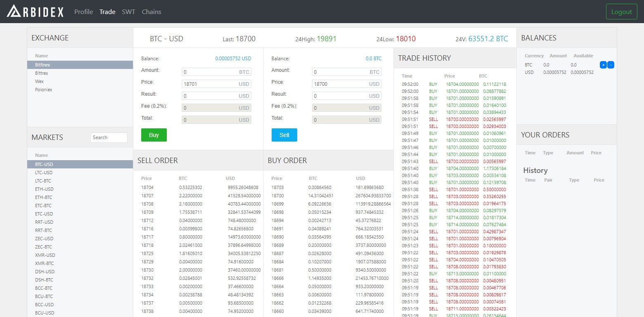Open the Chains menu item
The image size is (644, 317).
pyautogui.click(x=152, y=12)
